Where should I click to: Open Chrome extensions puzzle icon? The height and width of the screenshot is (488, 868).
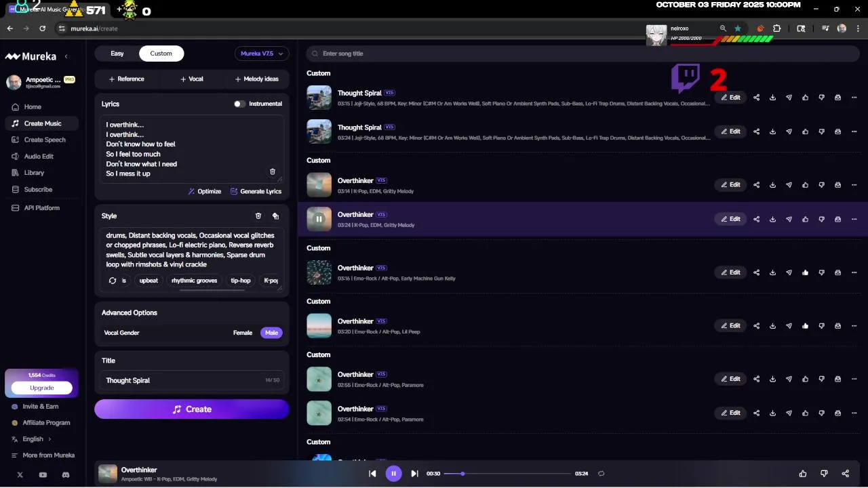point(776,28)
